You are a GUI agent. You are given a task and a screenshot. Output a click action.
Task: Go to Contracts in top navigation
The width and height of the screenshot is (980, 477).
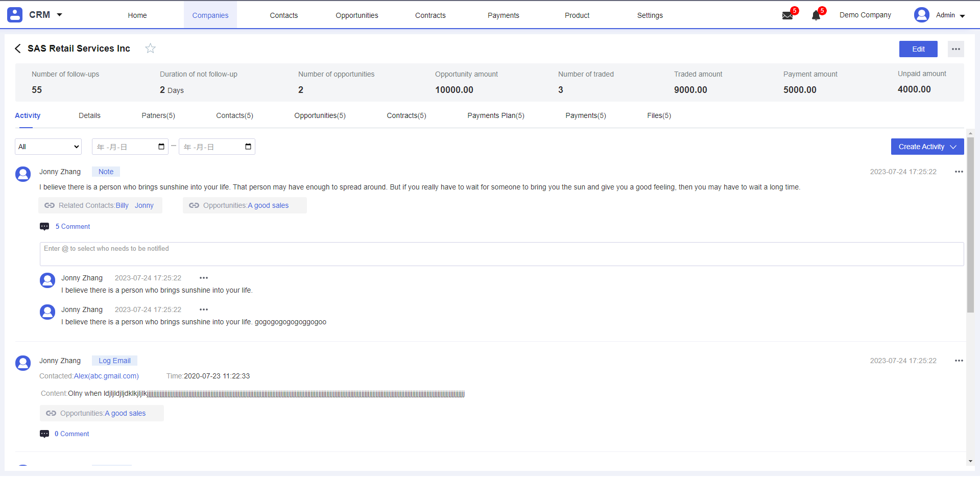click(431, 15)
